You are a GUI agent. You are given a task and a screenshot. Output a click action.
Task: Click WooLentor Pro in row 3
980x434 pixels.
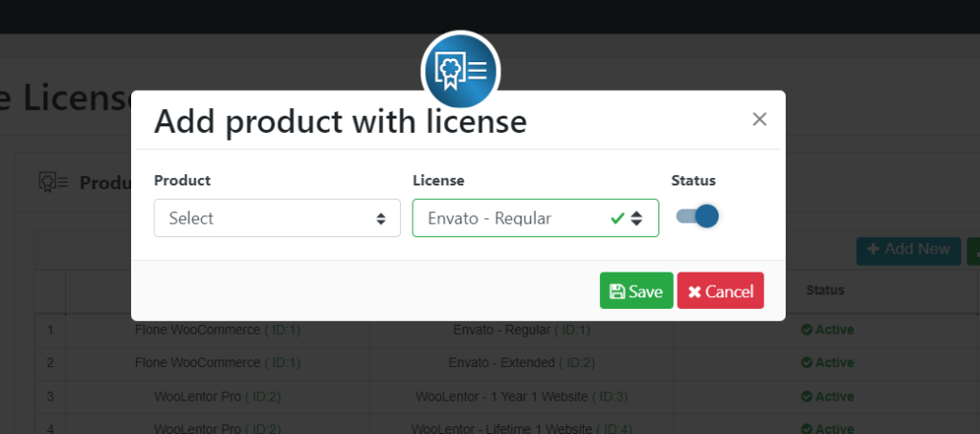click(x=217, y=397)
